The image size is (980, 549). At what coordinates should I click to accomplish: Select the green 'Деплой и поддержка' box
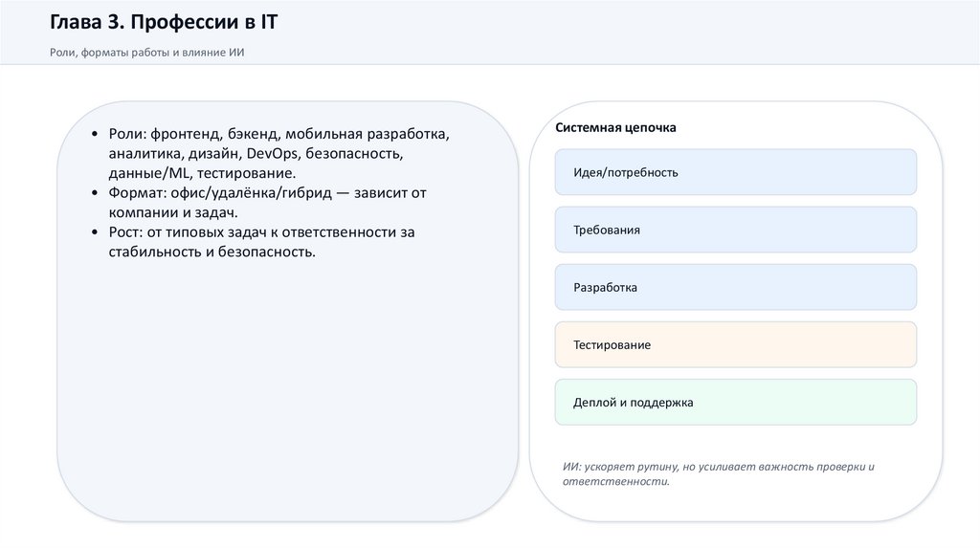pyautogui.click(x=735, y=403)
